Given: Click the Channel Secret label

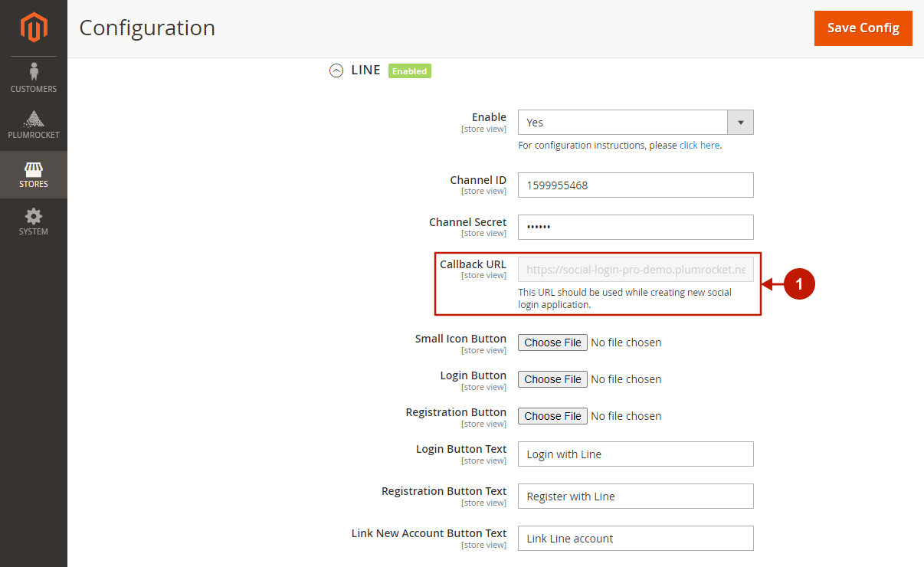Looking at the screenshot, I should pyautogui.click(x=467, y=222).
